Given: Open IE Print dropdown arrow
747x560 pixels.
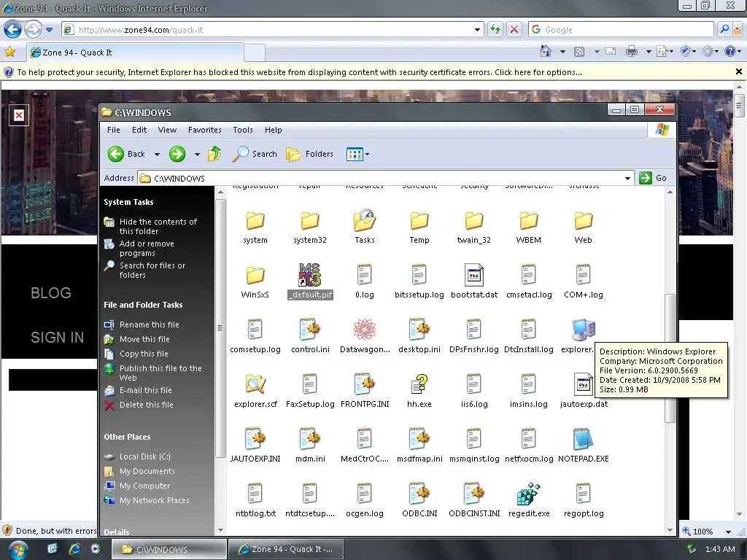Looking at the screenshot, I should point(649,52).
